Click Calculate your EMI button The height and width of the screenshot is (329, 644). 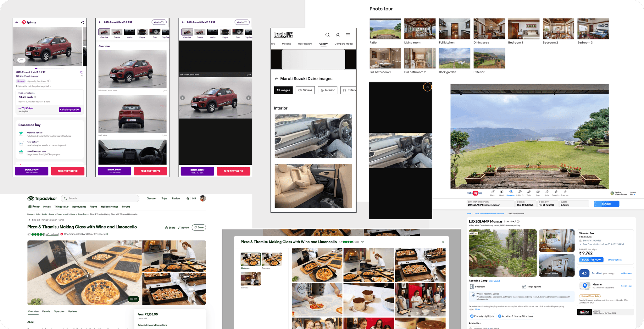point(70,110)
